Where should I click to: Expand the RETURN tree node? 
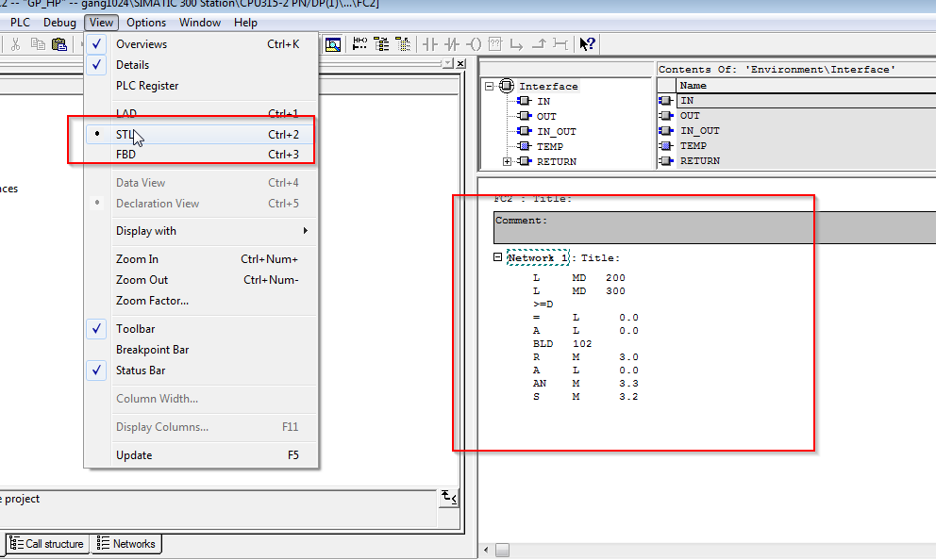pyautogui.click(x=508, y=161)
